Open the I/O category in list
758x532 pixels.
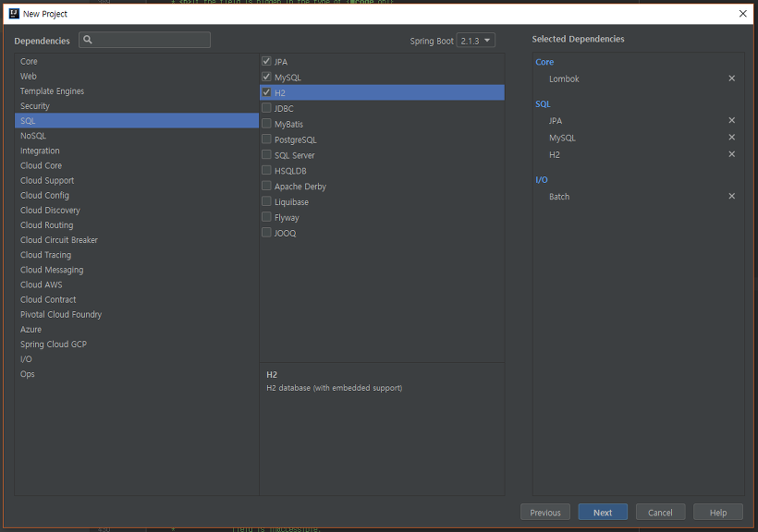(137, 359)
